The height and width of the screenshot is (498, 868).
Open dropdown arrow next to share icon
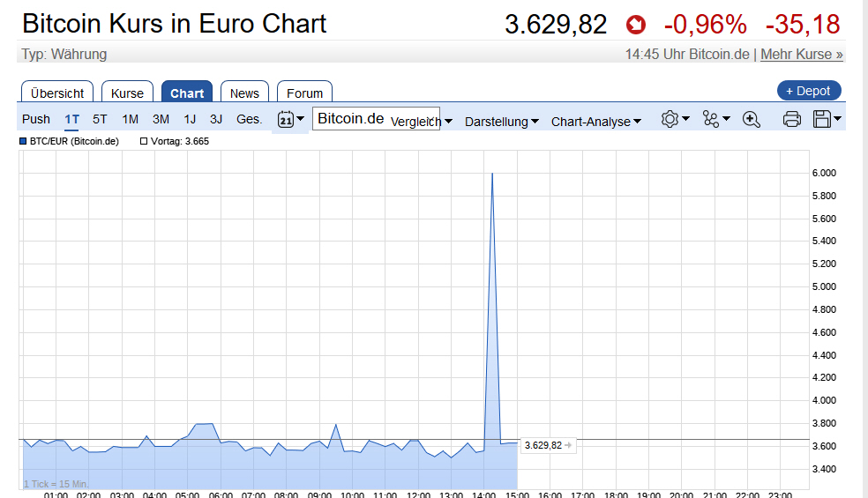tap(727, 118)
